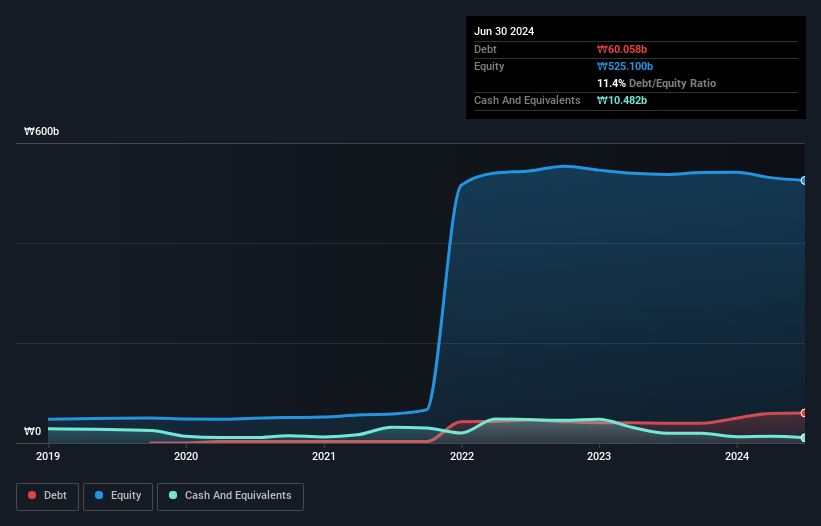Click the Debt row label in tooltip
821x526 pixels.
[x=485, y=49]
